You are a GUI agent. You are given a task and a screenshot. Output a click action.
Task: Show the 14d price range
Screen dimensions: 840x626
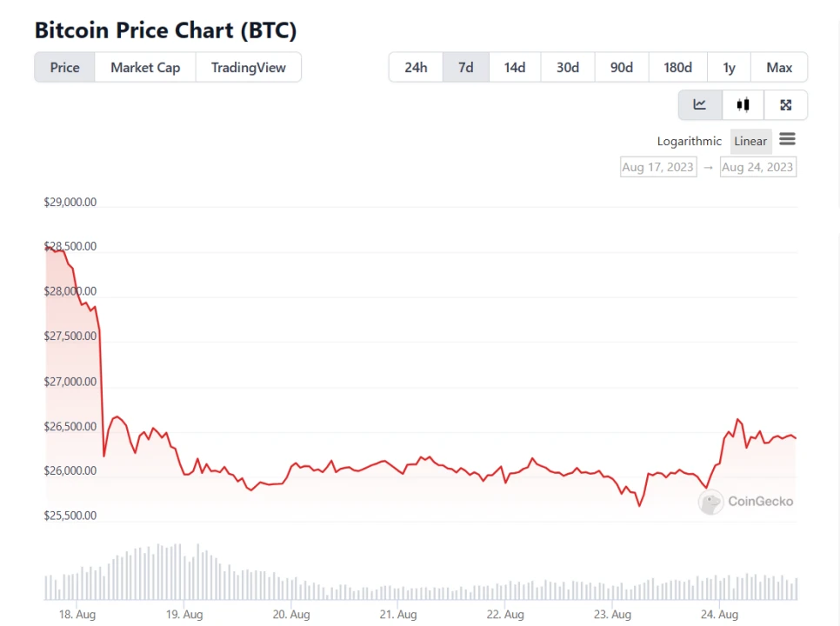[x=515, y=68]
